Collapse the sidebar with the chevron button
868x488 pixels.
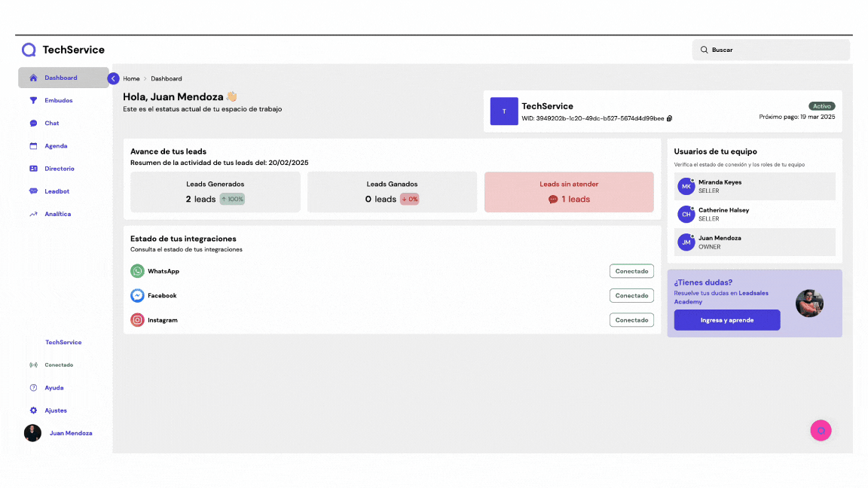[x=114, y=78]
